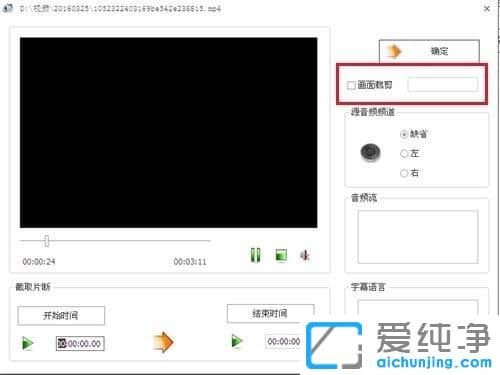Stop the video with the green square
This screenshot has height=375, width=500.
(281, 255)
